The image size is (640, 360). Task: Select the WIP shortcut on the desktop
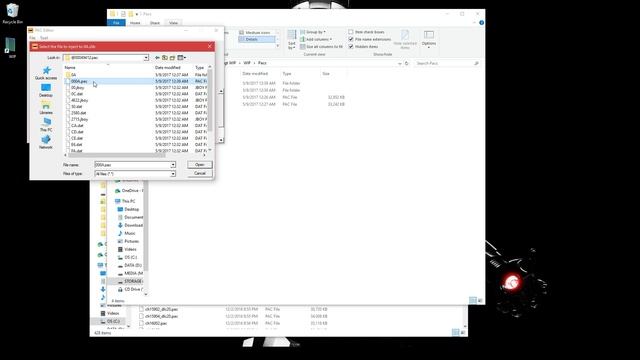click(11, 48)
